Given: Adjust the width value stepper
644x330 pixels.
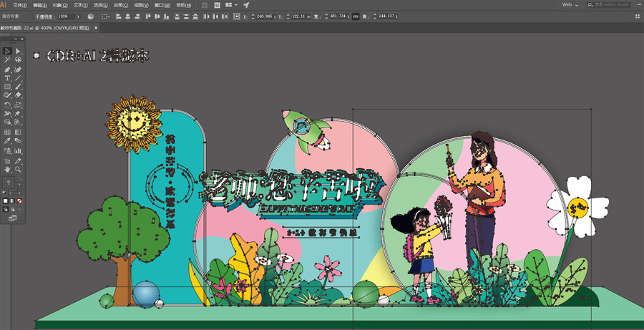Looking at the screenshot, I should click(326, 16).
